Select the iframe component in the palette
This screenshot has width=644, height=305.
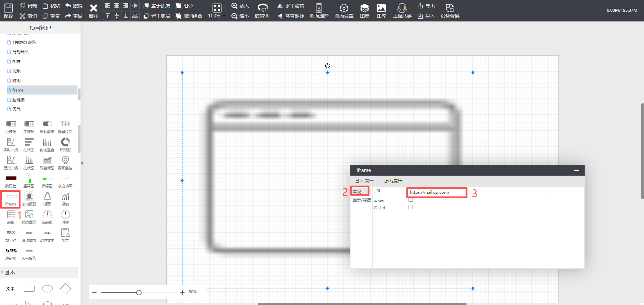11,199
